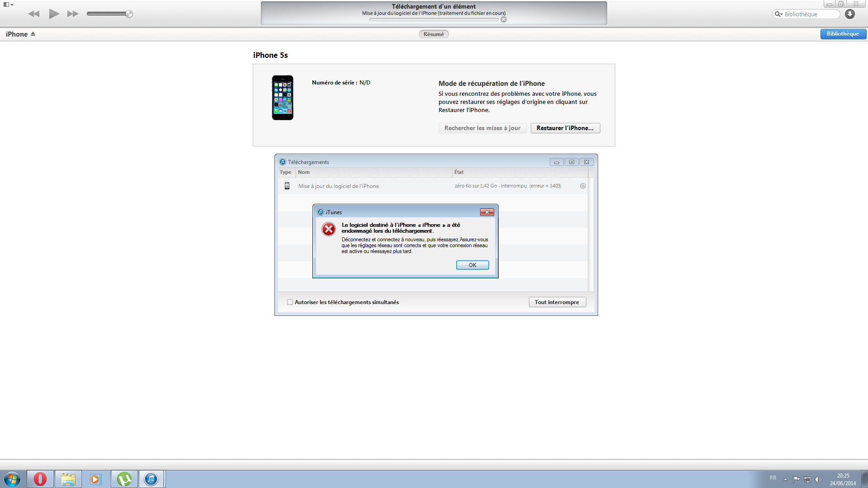The width and height of the screenshot is (868, 488).
Task: Switch to iTunes taskbar icon
Action: [x=151, y=479]
